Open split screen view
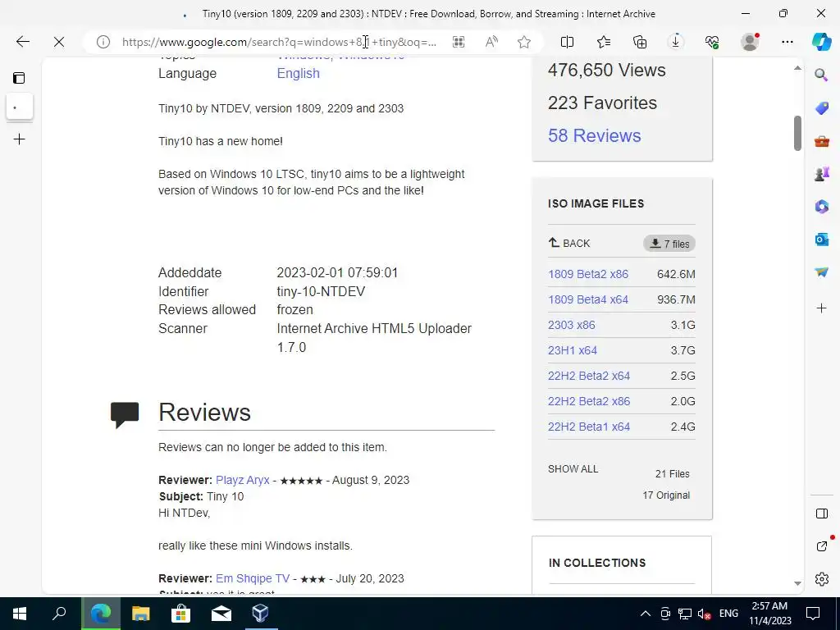The width and height of the screenshot is (840, 630). tap(567, 42)
